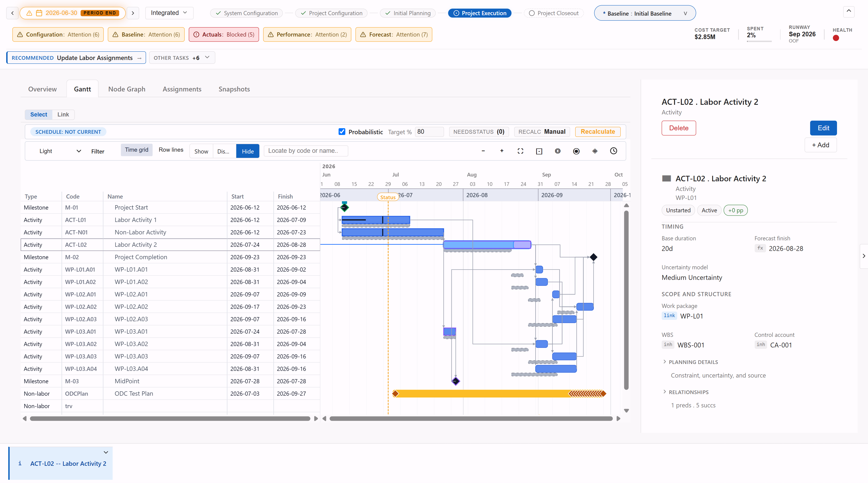Viewport: 868px width, 483px height.
Task: Zoom out the Gantt with minus icon
Action: tap(483, 151)
